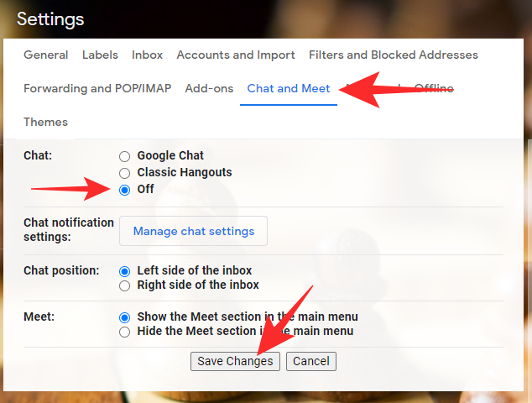Select Left side of the inbox
This screenshot has width=532, height=403.
[x=125, y=271]
